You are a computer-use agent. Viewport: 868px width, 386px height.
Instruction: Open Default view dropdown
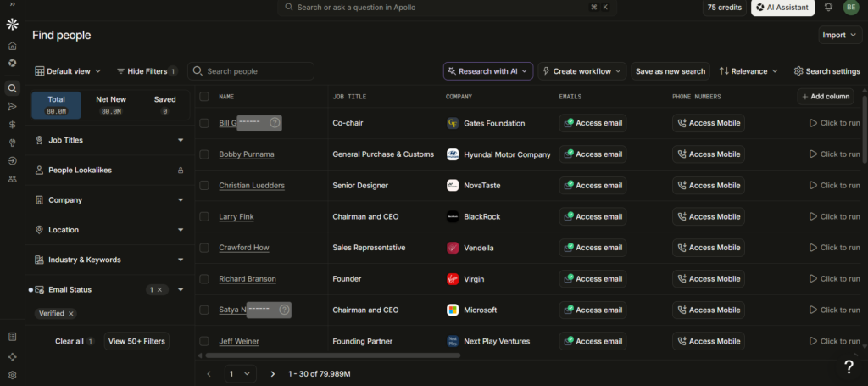(x=68, y=71)
